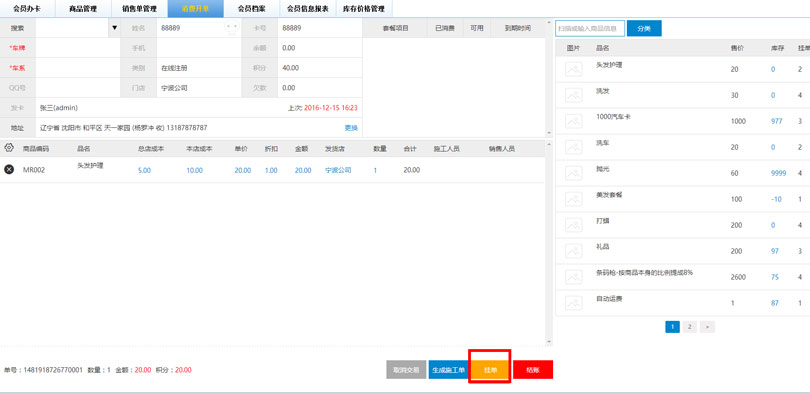The image size is (810, 393).
Task: Click stock value 97 for 礼品
Action: pos(774,251)
